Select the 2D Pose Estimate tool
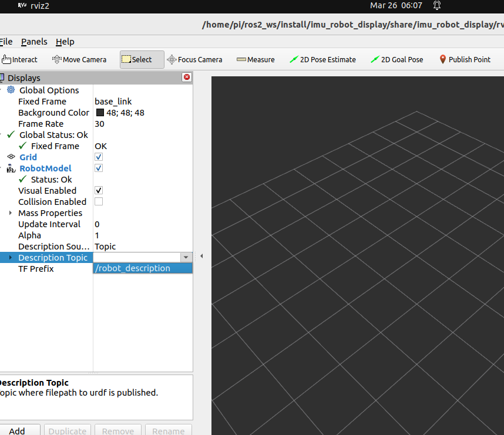The image size is (504, 435). pyautogui.click(x=322, y=60)
